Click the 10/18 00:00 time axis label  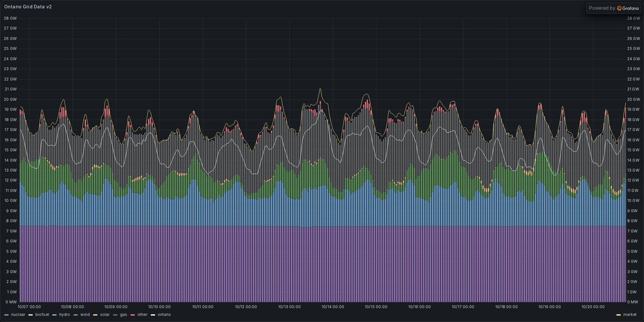coord(505,308)
